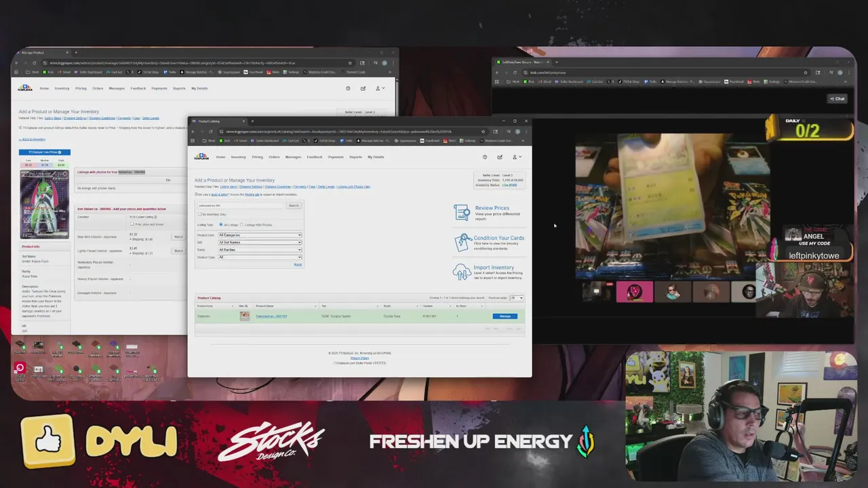Click the feedback pencil icon in the Manage Product window
Screen dimensions: 868x488
[x=363, y=88]
